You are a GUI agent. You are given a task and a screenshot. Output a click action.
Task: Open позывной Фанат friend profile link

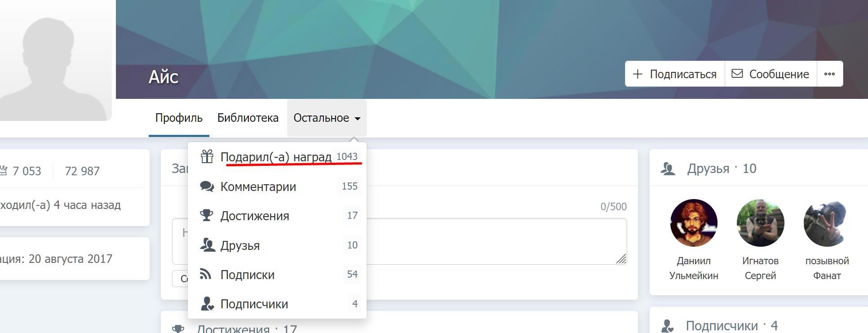click(x=827, y=268)
